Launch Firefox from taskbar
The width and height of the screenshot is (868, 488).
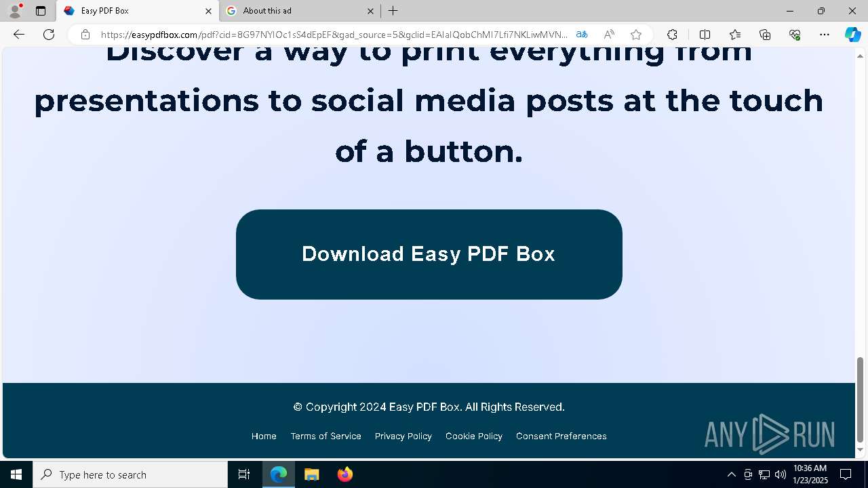click(345, 474)
